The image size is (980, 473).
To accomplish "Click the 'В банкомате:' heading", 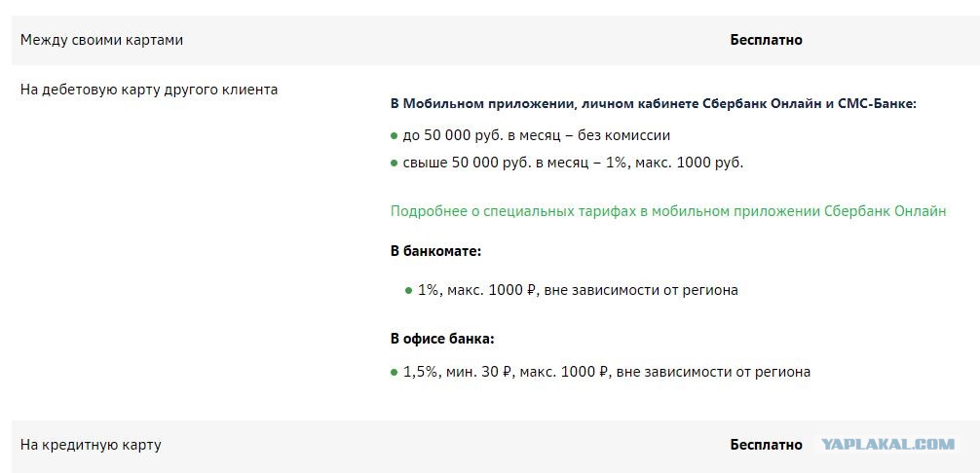I will tap(435, 251).
